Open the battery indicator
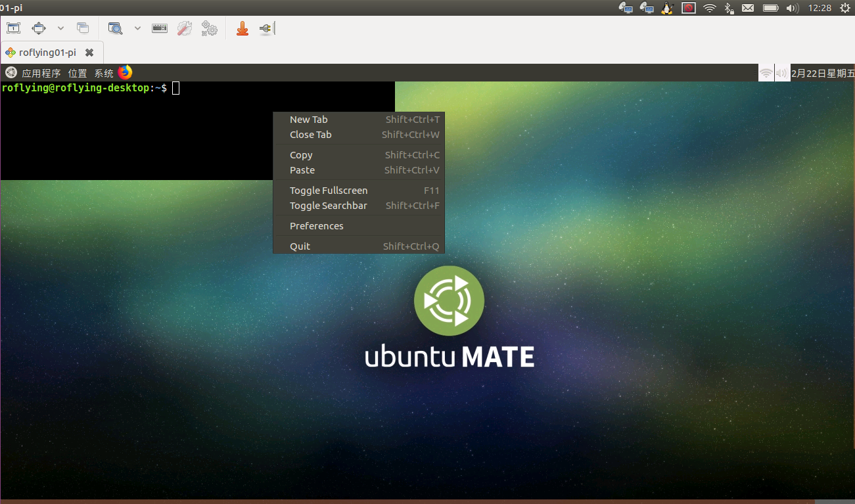The height and width of the screenshot is (504, 855). pyautogui.click(x=770, y=8)
